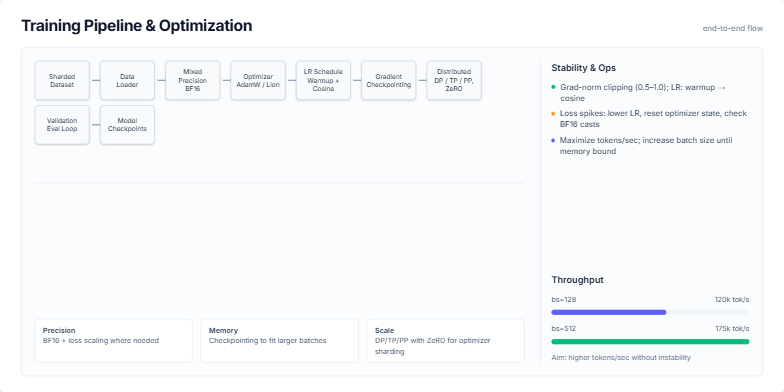This screenshot has width=784, height=392.
Task: Select the LR Schedule Warmup + Cosine node
Action: pyautogui.click(x=323, y=80)
